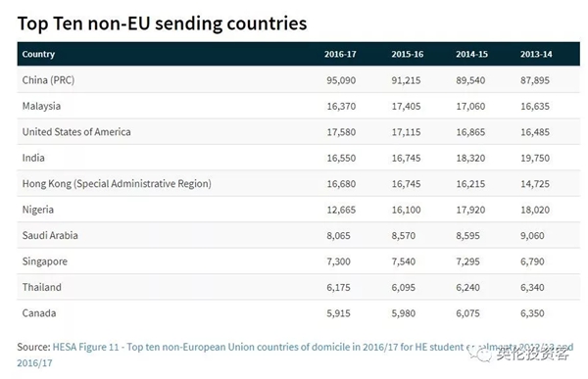
Task: Click the Saudi Arabia row label
Action: (50, 235)
